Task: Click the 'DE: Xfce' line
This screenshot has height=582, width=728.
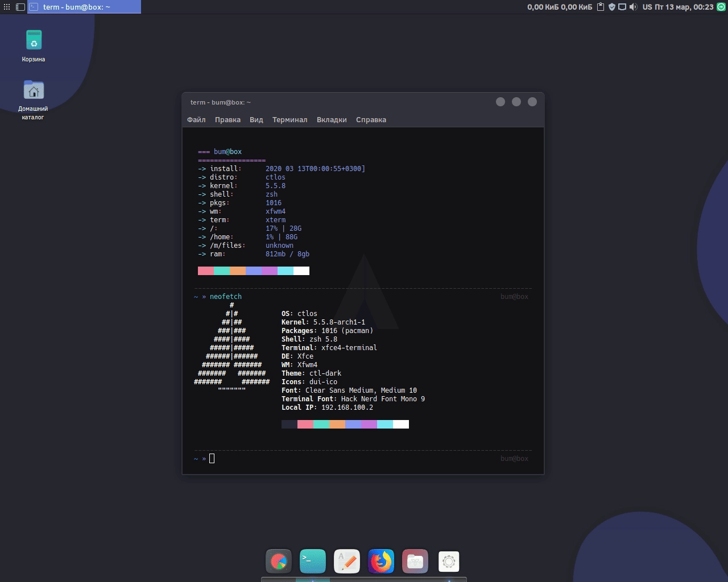Action: pyautogui.click(x=297, y=356)
